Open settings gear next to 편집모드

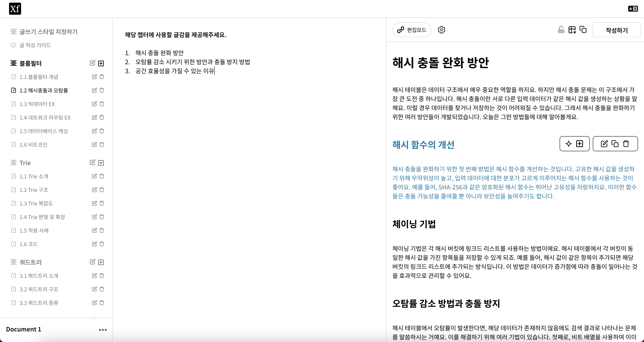(x=442, y=30)
